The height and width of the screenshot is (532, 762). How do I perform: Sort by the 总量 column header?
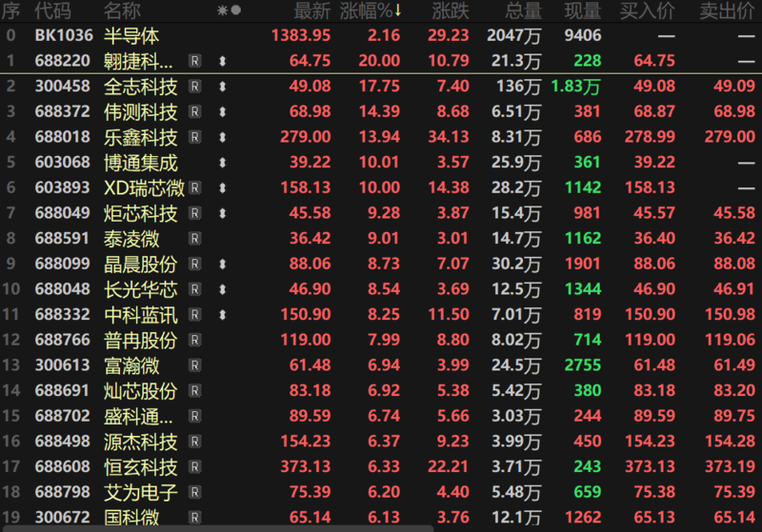coord(523,10)
